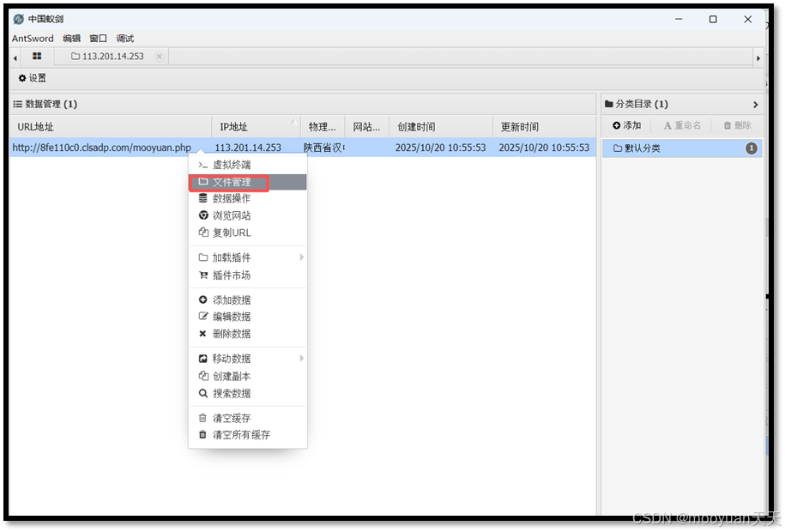Expand the 加载插件 submenu arrow
The width and height of the screenshot is (785, 532).
pos(301,257)
